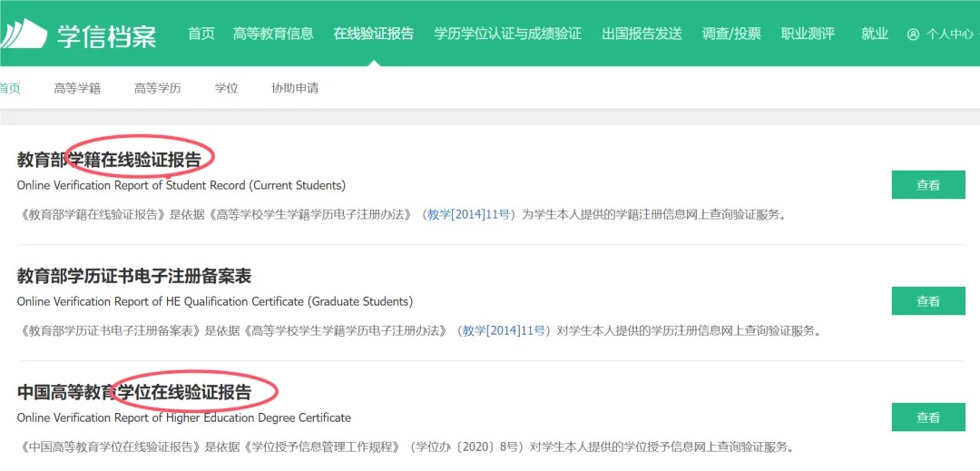Click the 学信档案 site title text
The image size is (980, 471).
tap(106, 35)
